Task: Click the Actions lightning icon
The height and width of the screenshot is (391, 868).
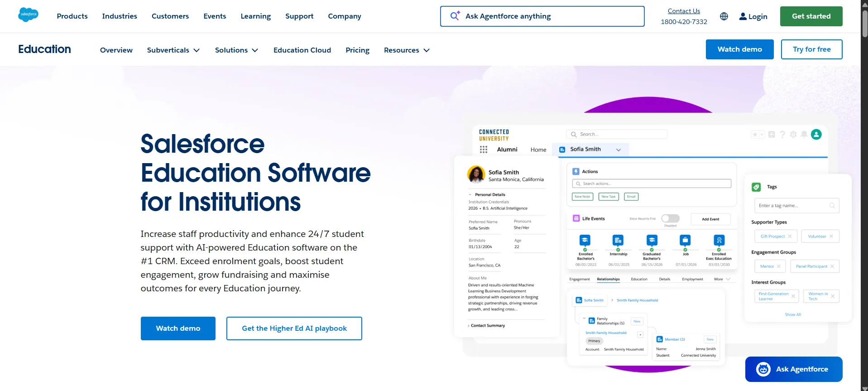Action: click(x=576, y=172)
